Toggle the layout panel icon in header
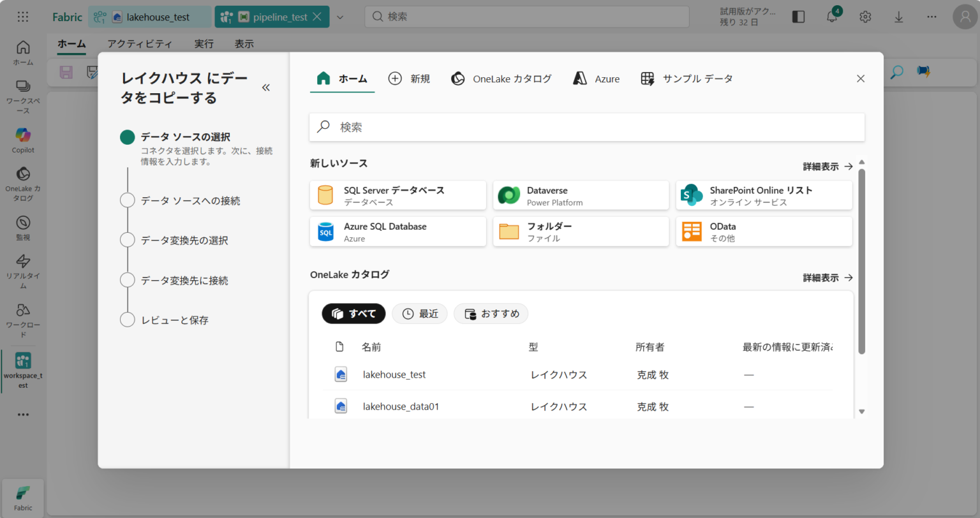This screenshot has height=518, width=980. [798, 17]
